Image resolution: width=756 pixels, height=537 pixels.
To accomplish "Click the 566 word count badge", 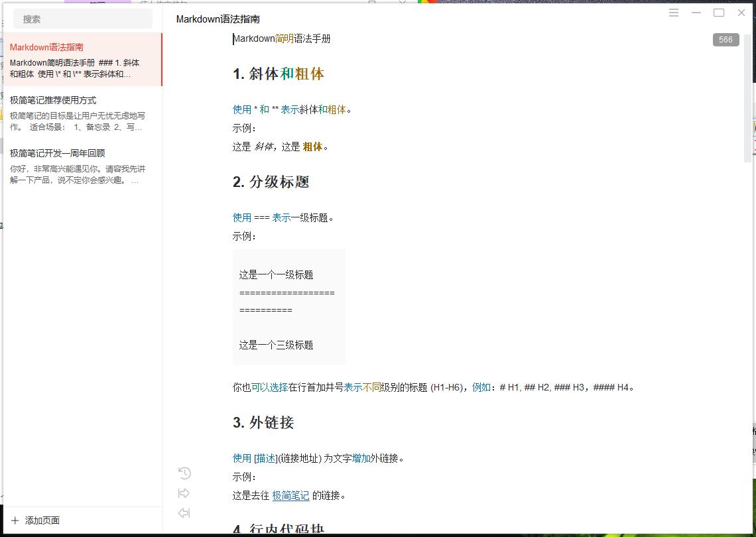I will click(x=725, y=40).
